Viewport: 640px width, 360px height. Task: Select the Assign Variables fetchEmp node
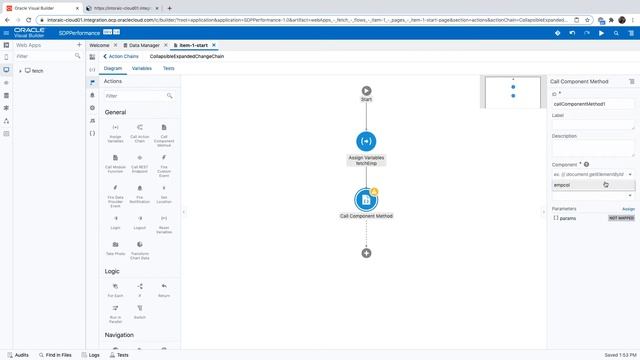366,141
